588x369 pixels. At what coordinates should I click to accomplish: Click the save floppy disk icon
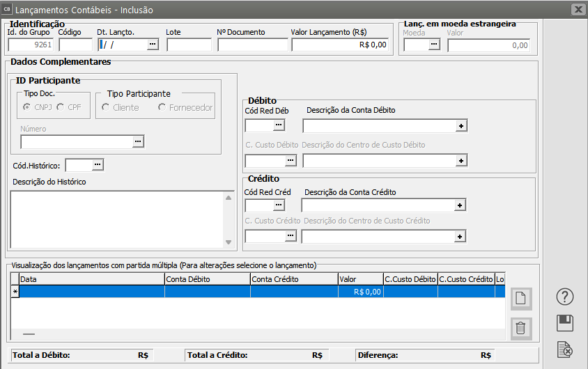point(564,323)
